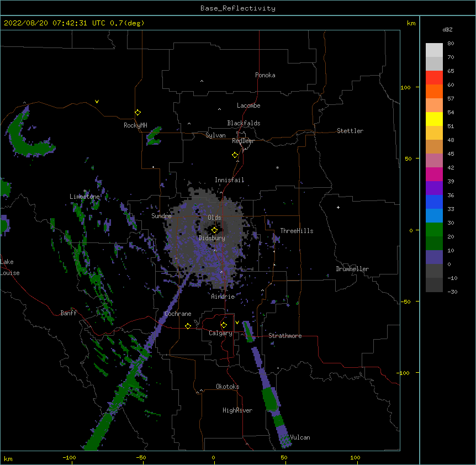
Task: Select the bright green 20-30 dBZ legend swatch
Action: pyautogui.click(x=434, y=230)
